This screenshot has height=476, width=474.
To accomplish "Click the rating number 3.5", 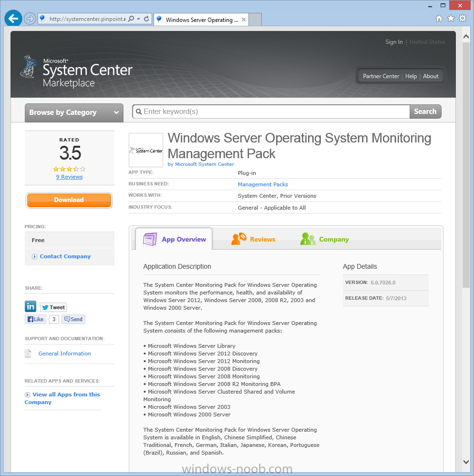I will 70,152.
